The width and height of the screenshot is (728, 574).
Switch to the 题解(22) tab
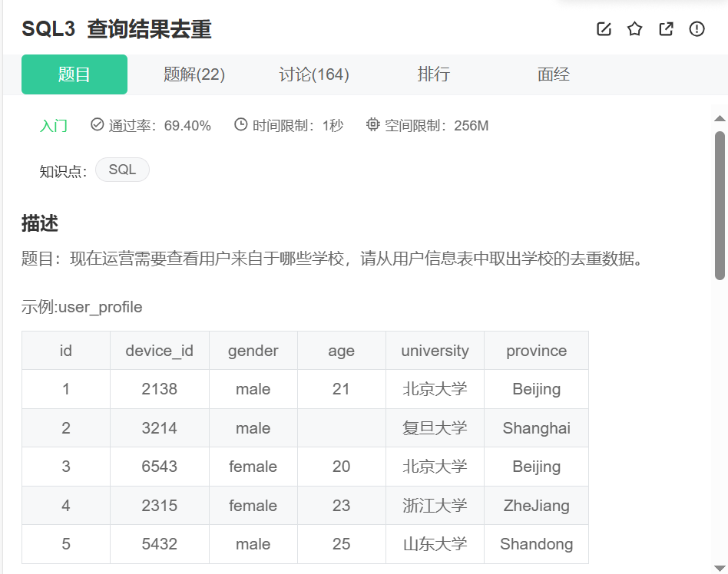click(194, 74)
